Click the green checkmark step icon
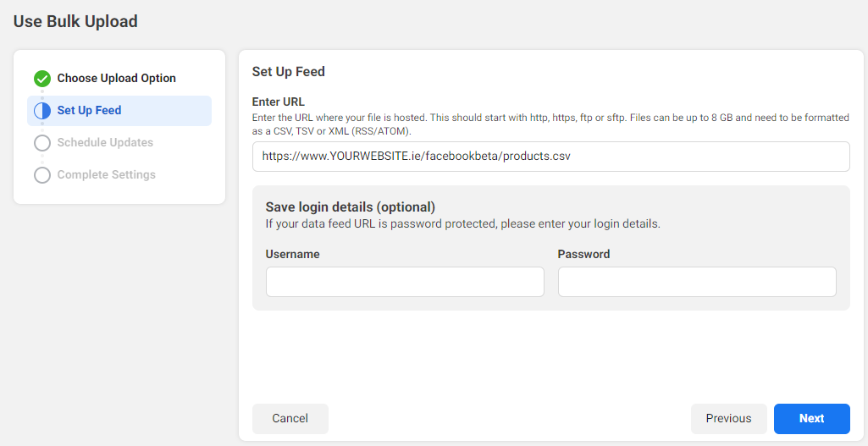868x446 pixels. (42, 80)
